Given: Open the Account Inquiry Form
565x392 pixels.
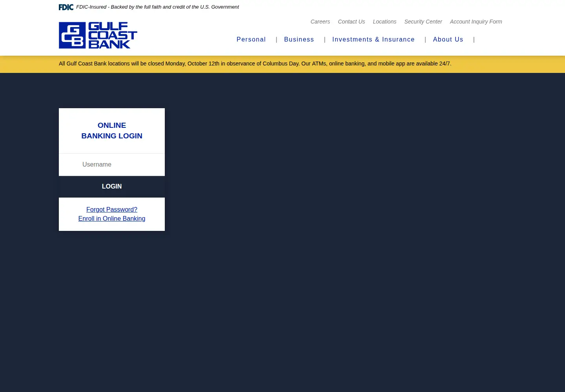Looking at the screenshot, I should click(476, 22).
